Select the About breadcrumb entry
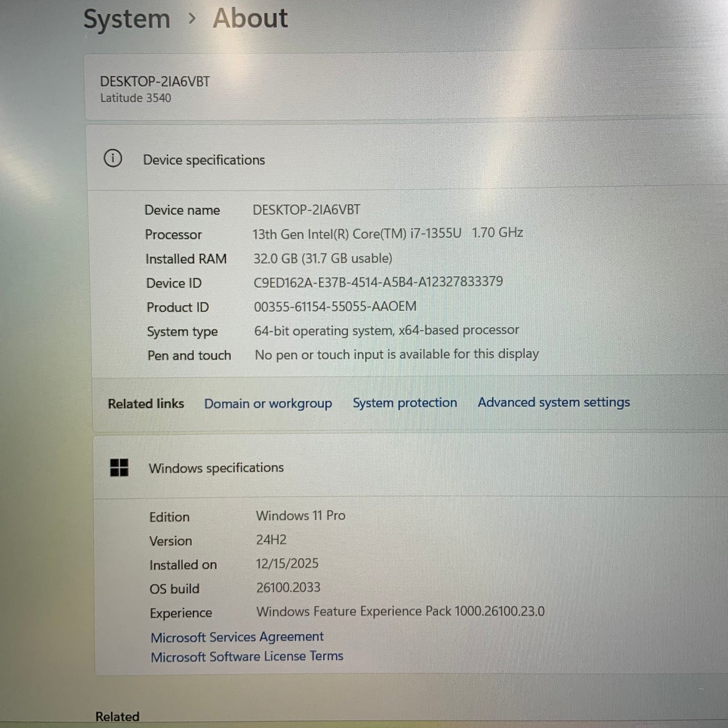 coord(250,18)
